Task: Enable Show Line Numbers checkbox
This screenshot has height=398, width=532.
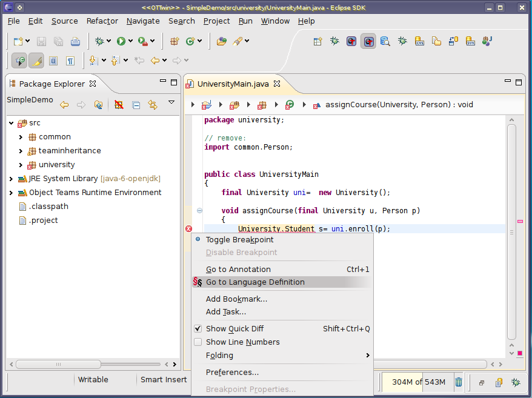Action: click(198, 342)
